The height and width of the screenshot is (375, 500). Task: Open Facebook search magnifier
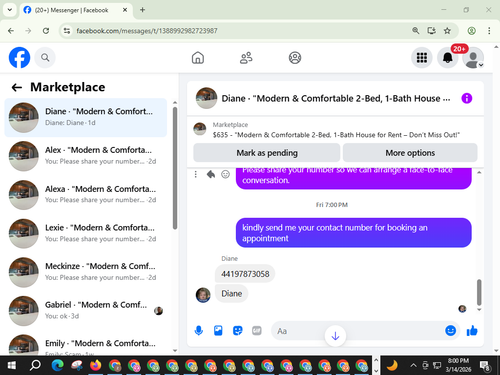pyautogui.click(x=45, y=58)
